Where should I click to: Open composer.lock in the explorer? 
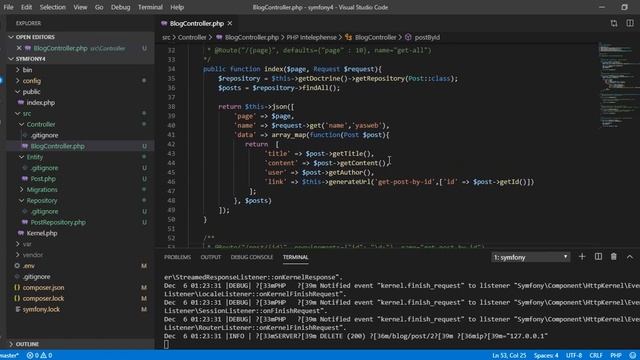pyautogui.click(x=43, y=298)
